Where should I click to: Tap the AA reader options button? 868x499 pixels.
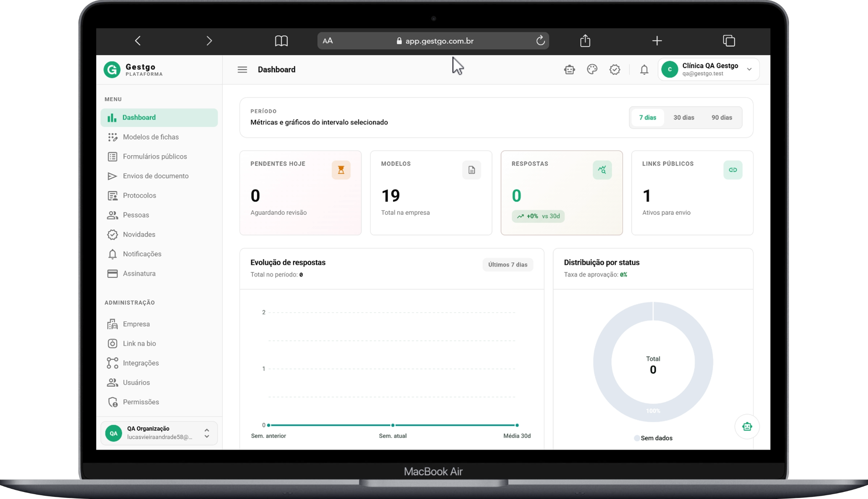(x=327, y=41)
